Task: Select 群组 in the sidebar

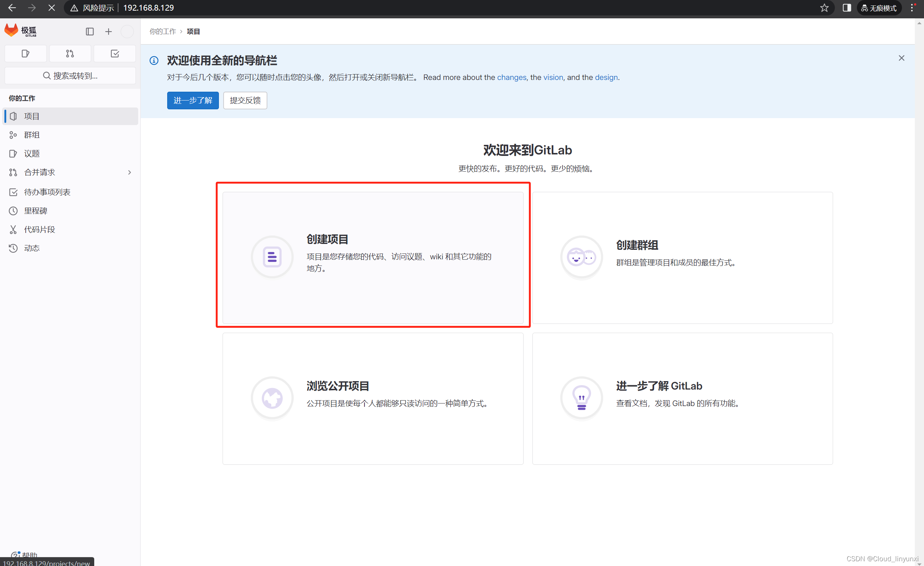Action: coord(32,135)
